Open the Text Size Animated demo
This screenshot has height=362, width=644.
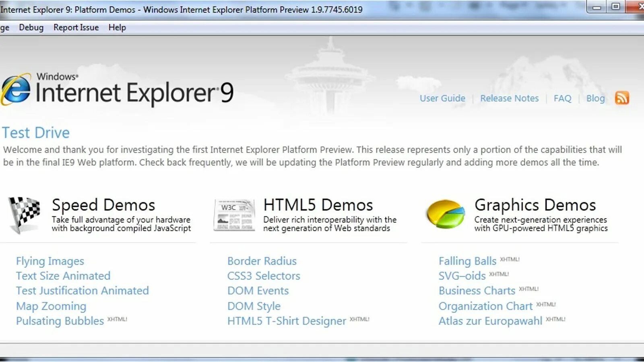(63, 276)
